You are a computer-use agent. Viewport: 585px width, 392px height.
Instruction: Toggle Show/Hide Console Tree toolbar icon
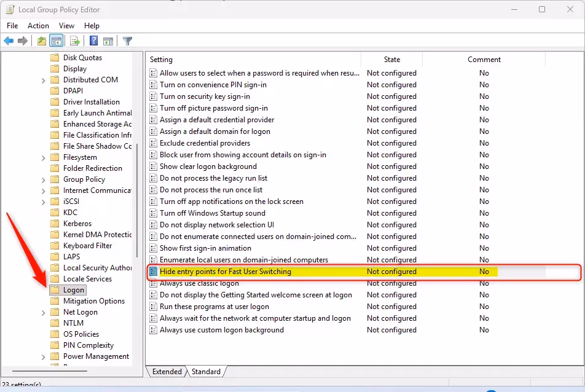56,41
